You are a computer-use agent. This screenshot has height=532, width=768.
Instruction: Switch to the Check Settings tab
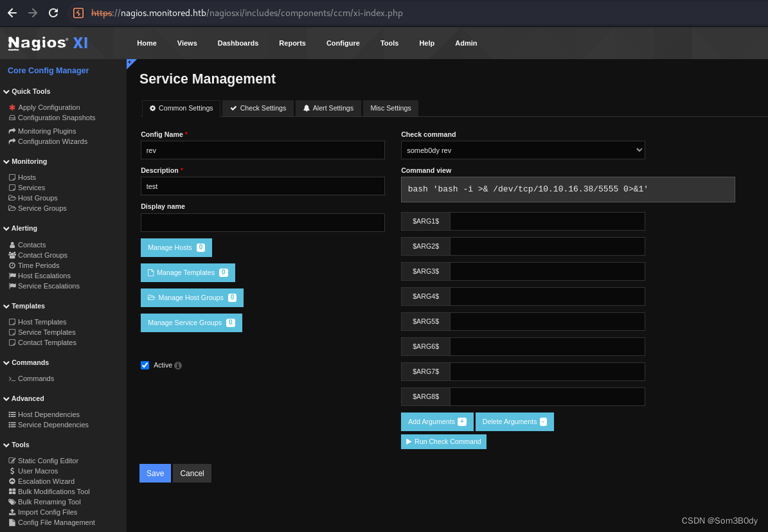tap(258, 108)
